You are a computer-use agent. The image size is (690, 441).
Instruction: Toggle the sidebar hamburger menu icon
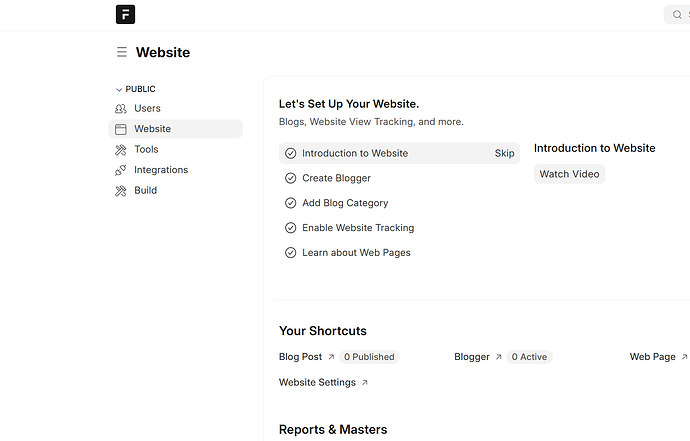pyautogui.click(x=121, y=52)
